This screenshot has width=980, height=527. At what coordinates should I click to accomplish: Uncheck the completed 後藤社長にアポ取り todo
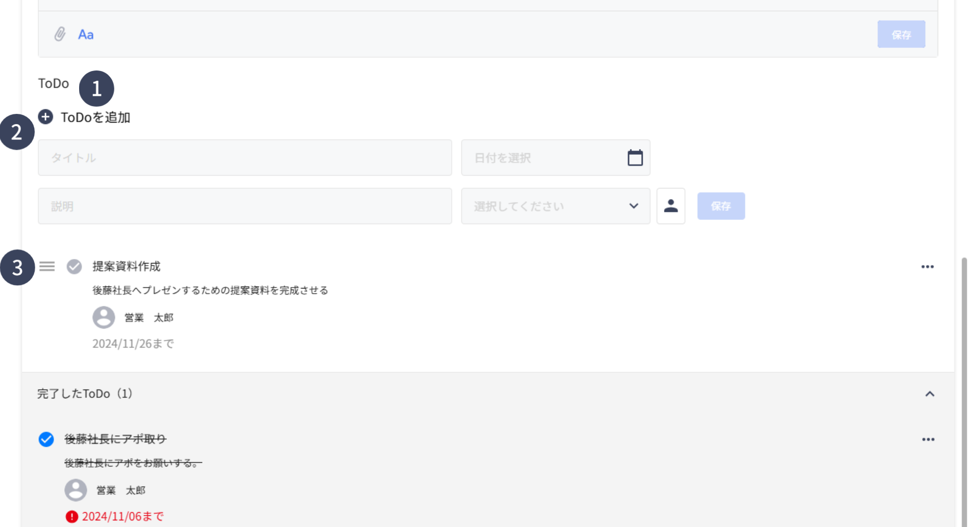(x=46, y=439)
